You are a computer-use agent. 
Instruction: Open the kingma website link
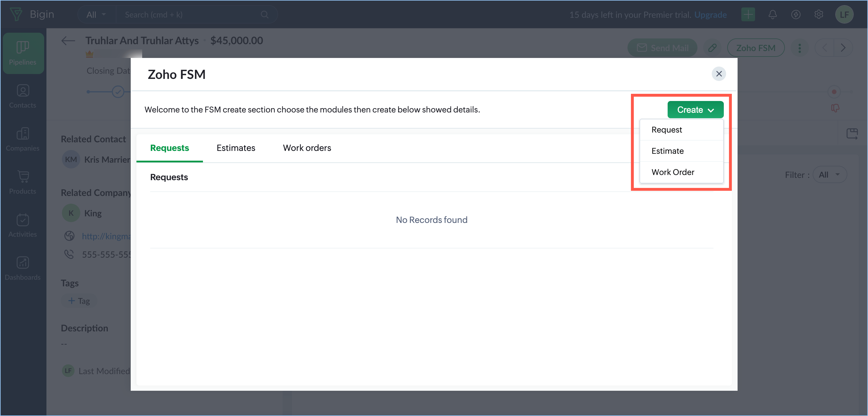pyautogui.click(x=106, y=236)
